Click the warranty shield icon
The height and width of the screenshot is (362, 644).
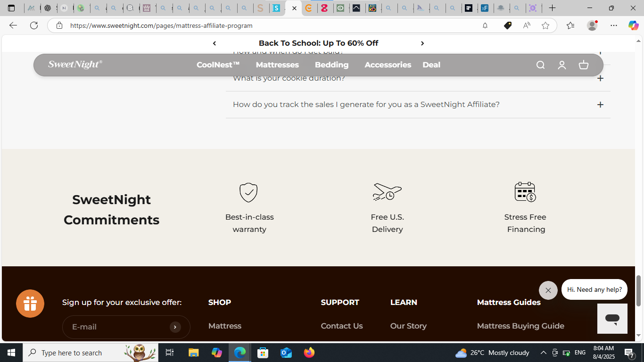coord(248,192)
